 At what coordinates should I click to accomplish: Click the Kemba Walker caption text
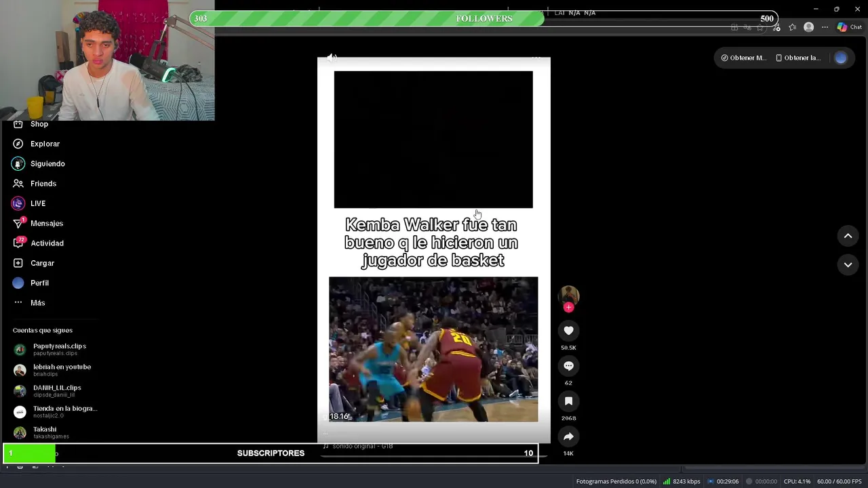(431, 243)
